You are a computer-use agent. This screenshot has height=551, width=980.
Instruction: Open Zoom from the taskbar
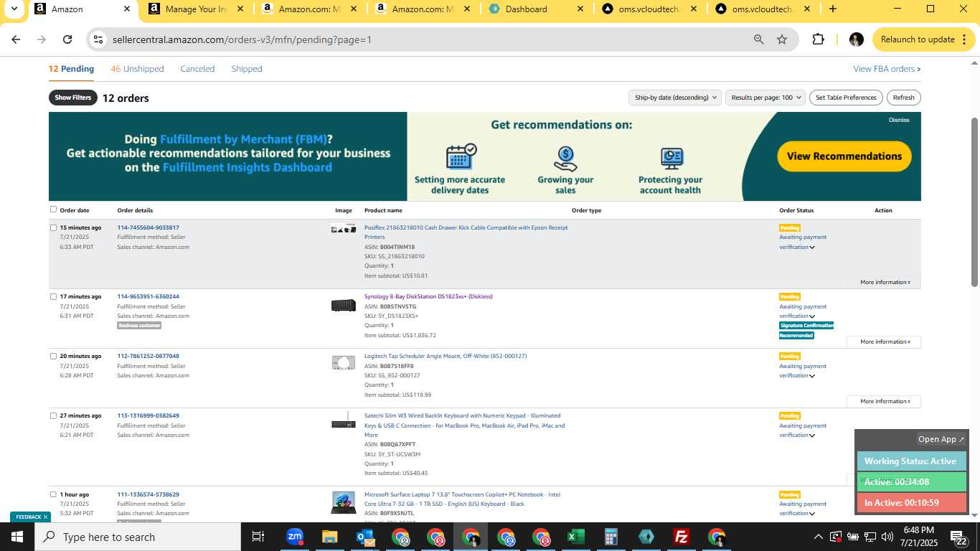tap(294, 537)
